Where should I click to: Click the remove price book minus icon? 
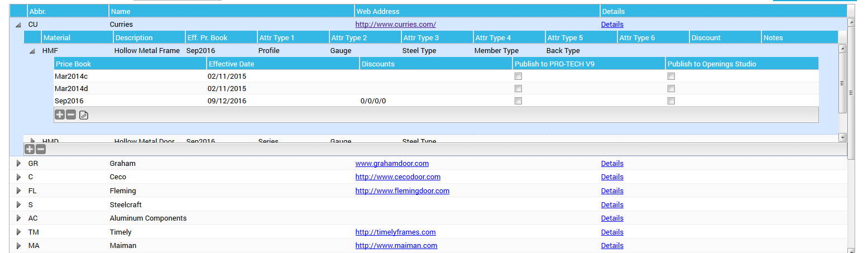(71, 115)
